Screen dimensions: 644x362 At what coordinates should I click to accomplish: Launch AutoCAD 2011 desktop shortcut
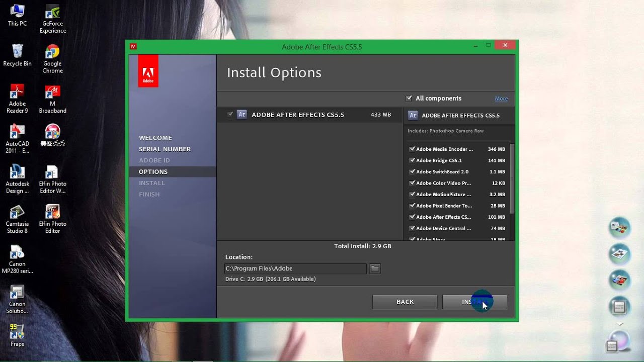pyautogui.click(x=17, y=139)
